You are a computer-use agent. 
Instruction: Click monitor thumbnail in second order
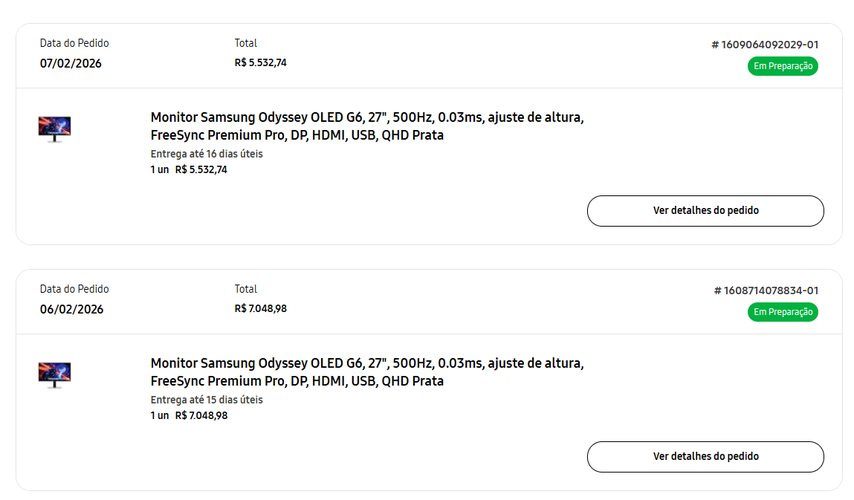pos(54,375)
